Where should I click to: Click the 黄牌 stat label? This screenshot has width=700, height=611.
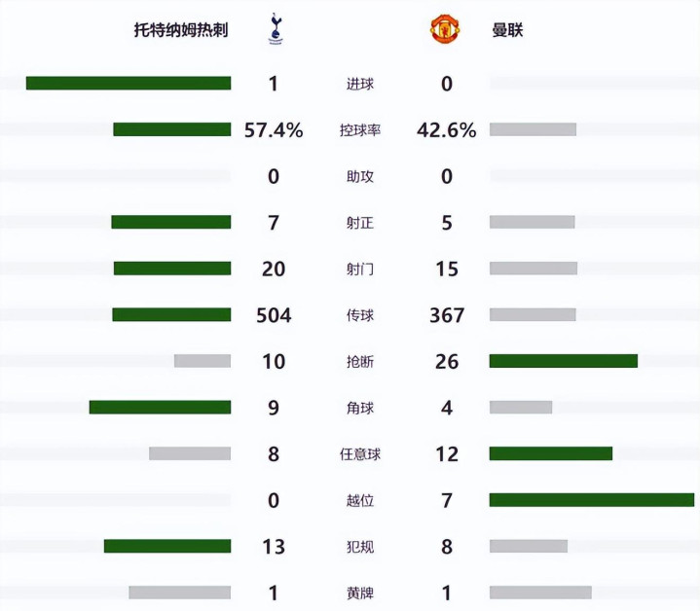(360, 593)
